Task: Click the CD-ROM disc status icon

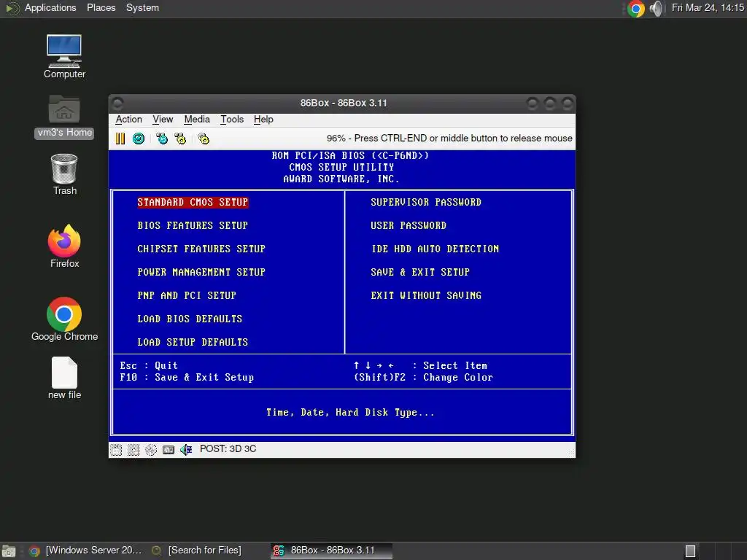Action: coord(150,449)
